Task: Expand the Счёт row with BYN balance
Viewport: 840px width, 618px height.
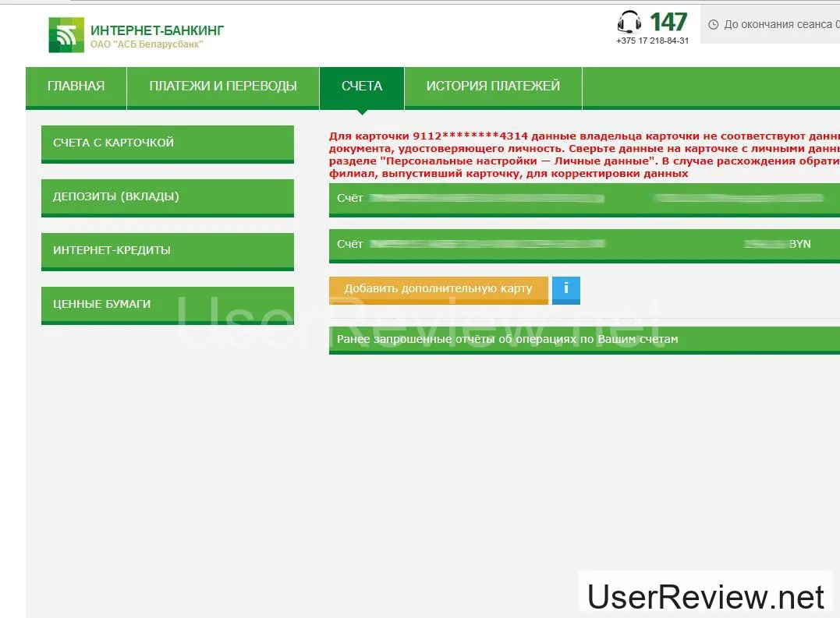Action: pos(583,245)
